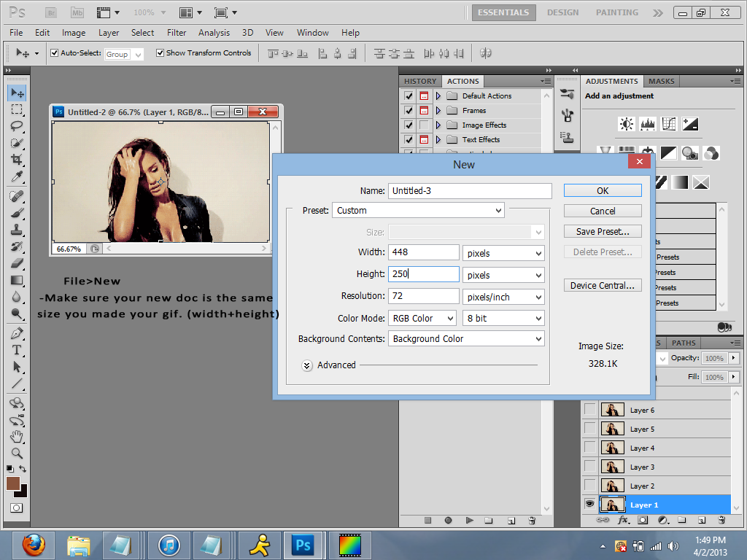Switch to the History tab
The height and width of the screenshot is (560, 747).
420,82
